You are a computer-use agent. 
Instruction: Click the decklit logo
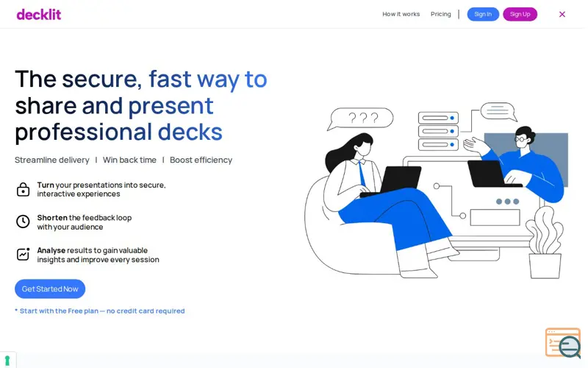click(39, 15)
